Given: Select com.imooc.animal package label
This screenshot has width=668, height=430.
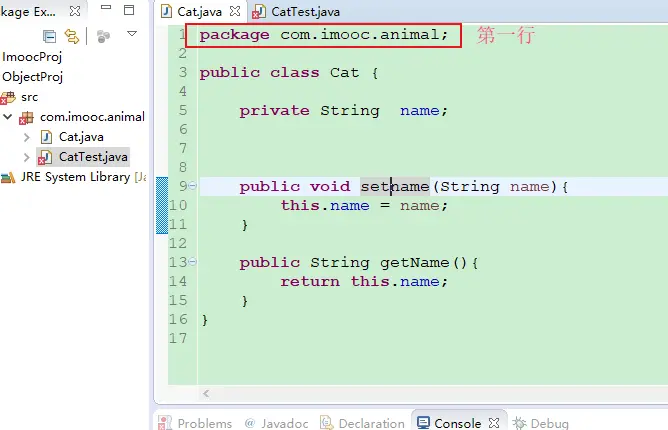Looking at the screenshot, I should pyautogui.click(x=92, y=117).
